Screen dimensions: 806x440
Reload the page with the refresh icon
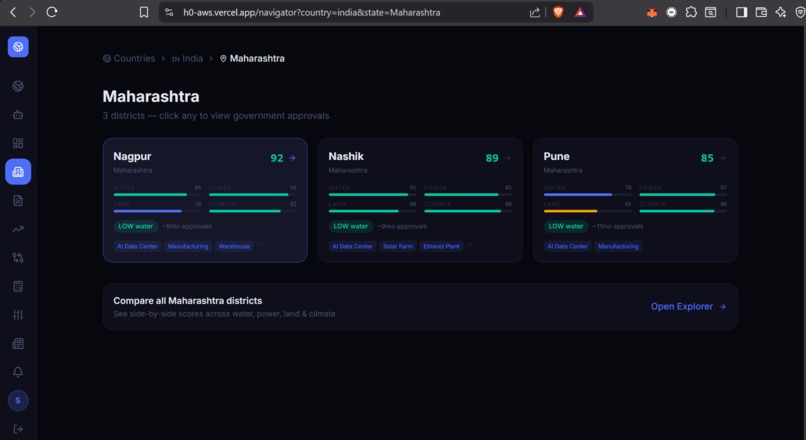coord(52,12)
